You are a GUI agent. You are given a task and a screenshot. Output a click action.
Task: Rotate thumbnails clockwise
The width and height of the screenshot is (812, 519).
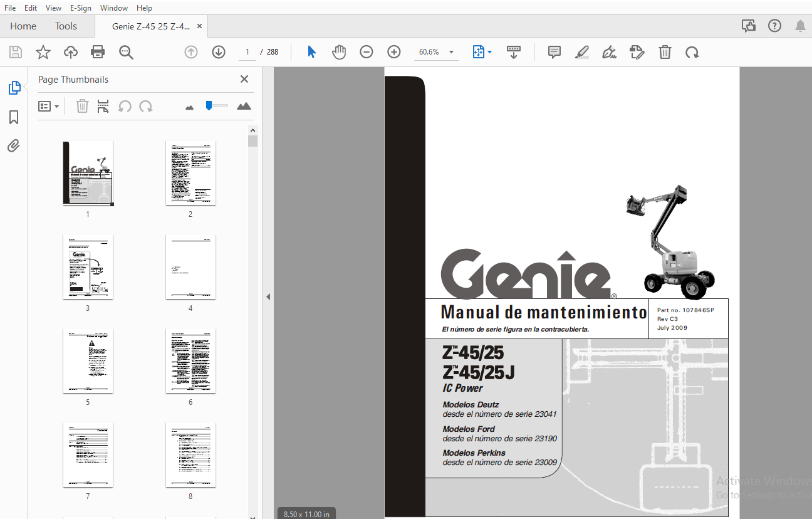146,106
